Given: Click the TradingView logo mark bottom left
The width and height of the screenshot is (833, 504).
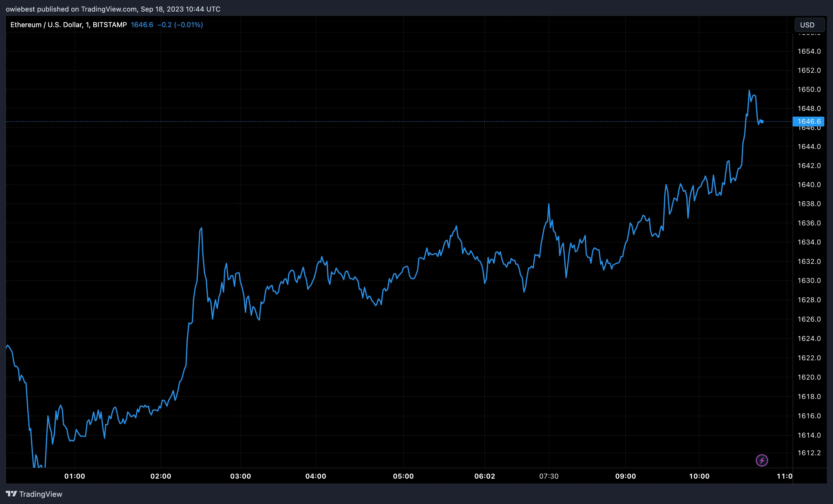Looking at the screenshot, I should pyautogui.click(x=11, y=494).
